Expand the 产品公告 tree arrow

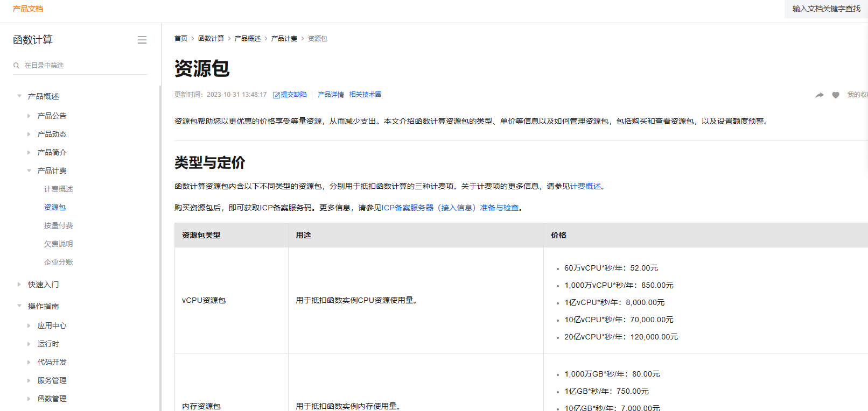[x=29, y=116]
